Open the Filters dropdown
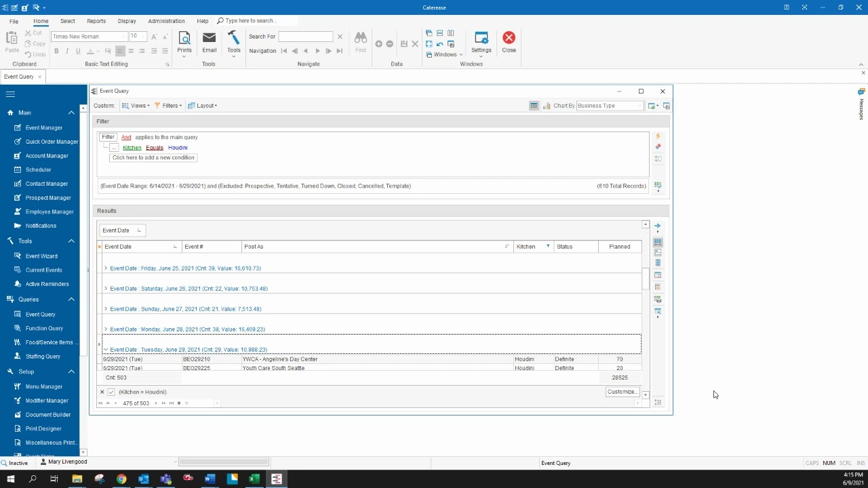The width and height of the screenshot is (868, 488). tap(168, 106)
